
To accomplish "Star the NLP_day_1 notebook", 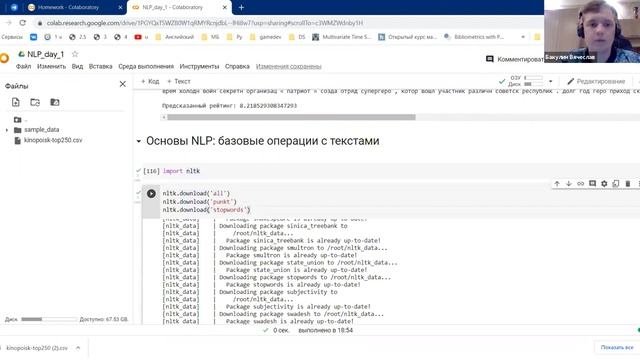I will [x=75, y=54].
